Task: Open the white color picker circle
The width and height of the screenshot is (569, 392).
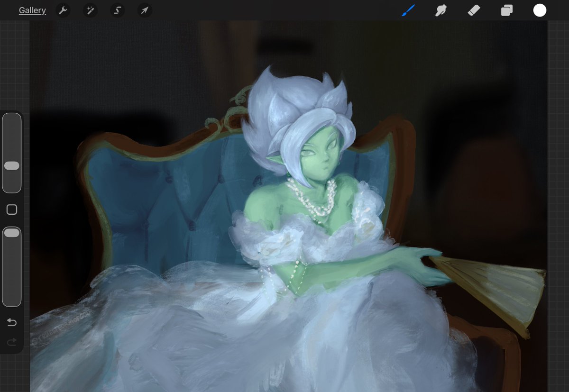Action: click(540, 10)
